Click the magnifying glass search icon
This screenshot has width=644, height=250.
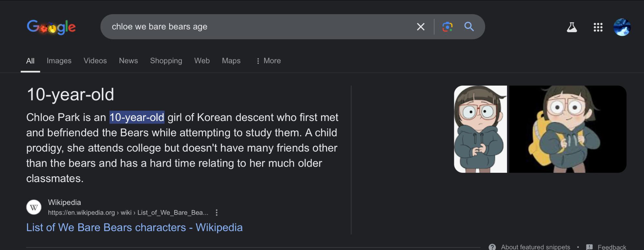coord(469,26)
